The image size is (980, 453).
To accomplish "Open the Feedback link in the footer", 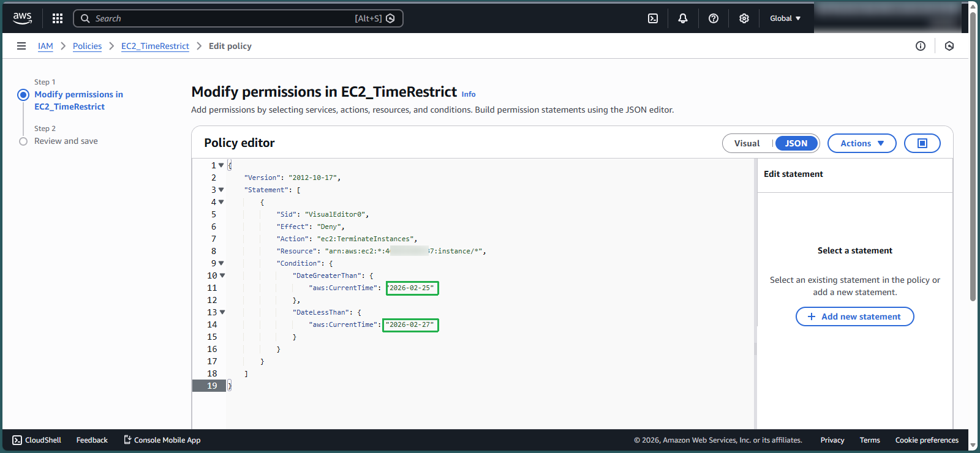I will click(92, 440).
